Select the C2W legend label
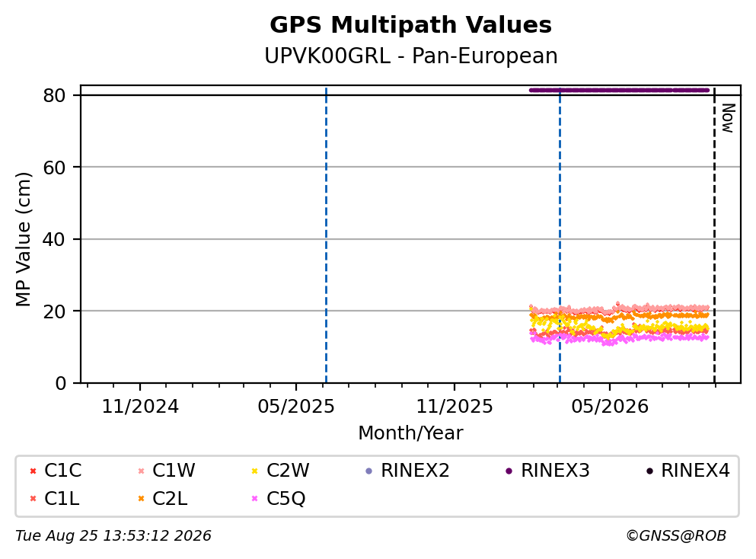This screenshot has height=559, width=756. click(288, 470)
